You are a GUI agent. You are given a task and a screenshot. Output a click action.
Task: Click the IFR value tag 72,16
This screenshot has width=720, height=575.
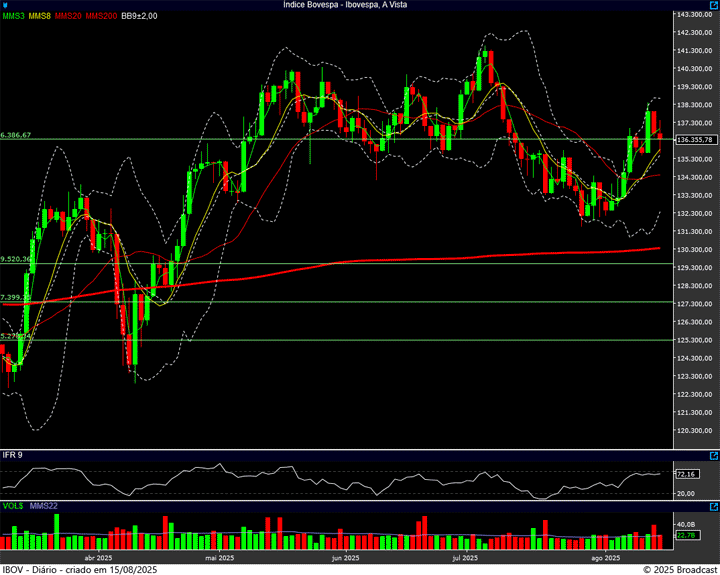click(x=687, y=474)
